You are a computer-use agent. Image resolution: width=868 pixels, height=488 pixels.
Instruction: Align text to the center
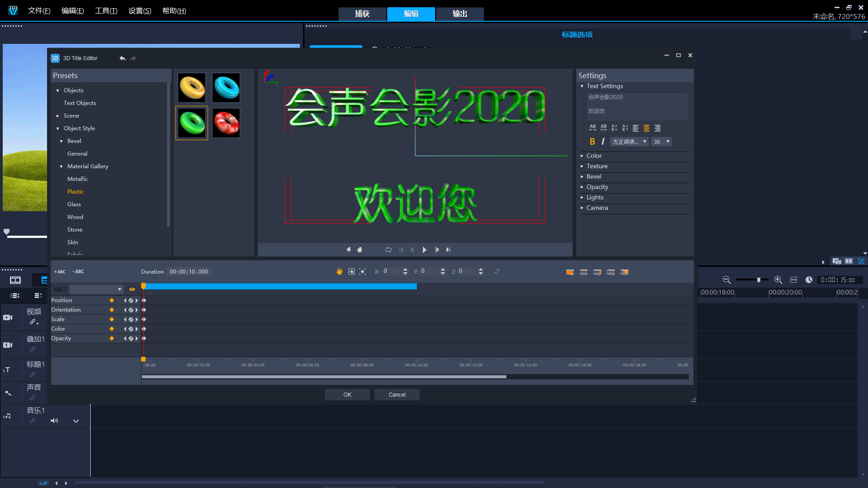click(x=647, y=128)
